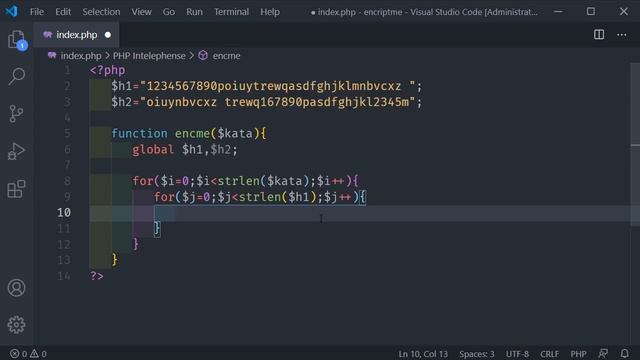The image size is (640, 360).
Task: Show errors count in status bar
Action: click(19, 353)
